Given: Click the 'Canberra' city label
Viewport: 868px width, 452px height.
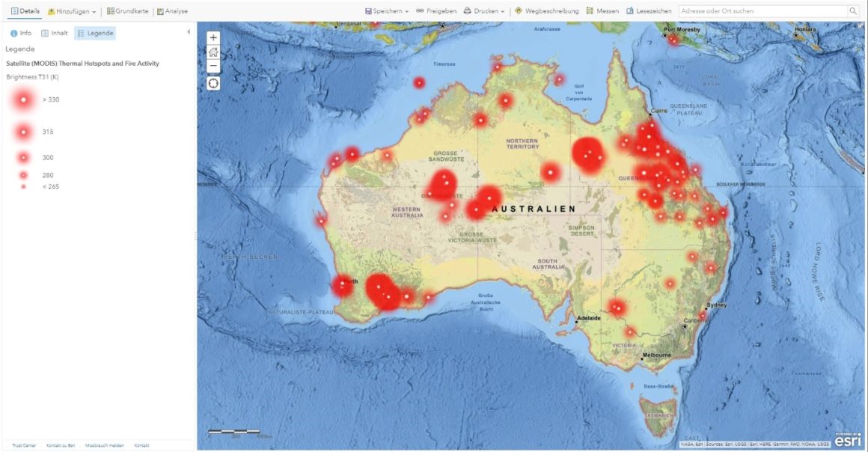Looking at the screenshot, I should [x=694, y=321].
